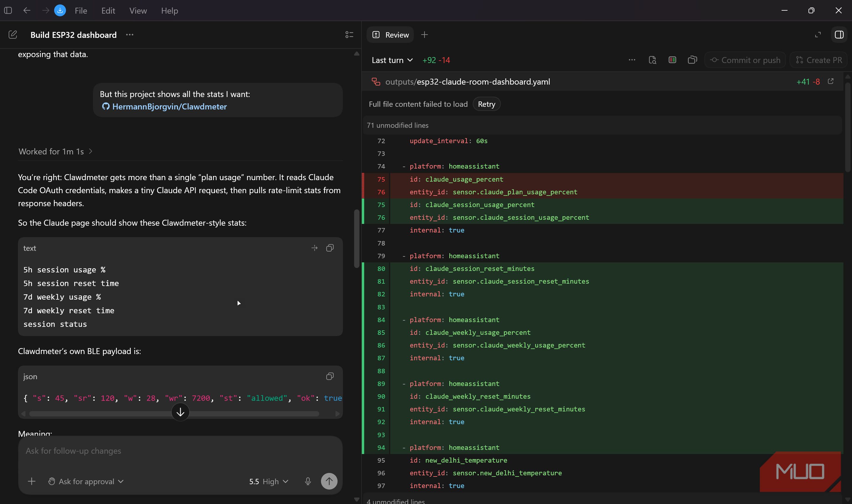Jump to the latest message down arrow

point(180,412)
